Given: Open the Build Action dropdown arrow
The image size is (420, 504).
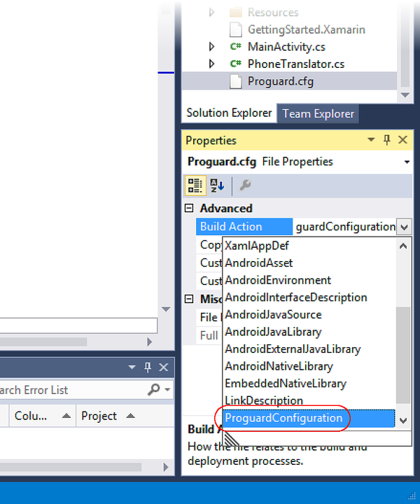Looking at the screenshot, I should point(404,227).
